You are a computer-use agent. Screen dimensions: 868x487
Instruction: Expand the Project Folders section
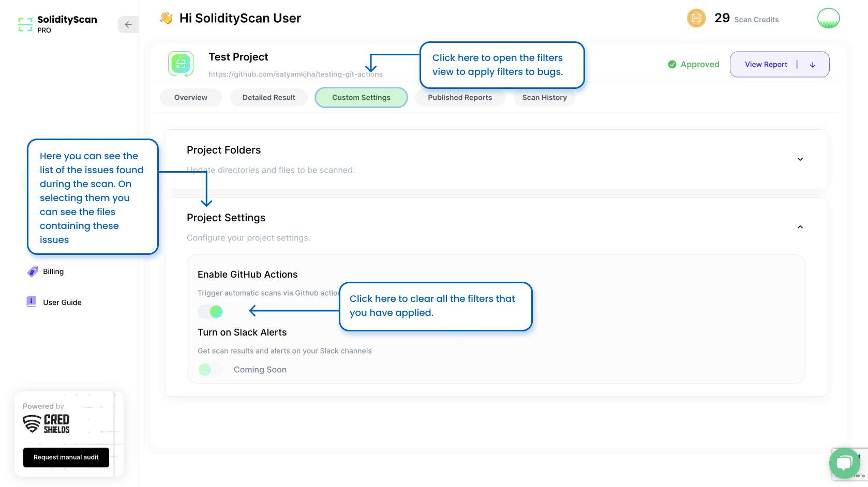(800, 159)
